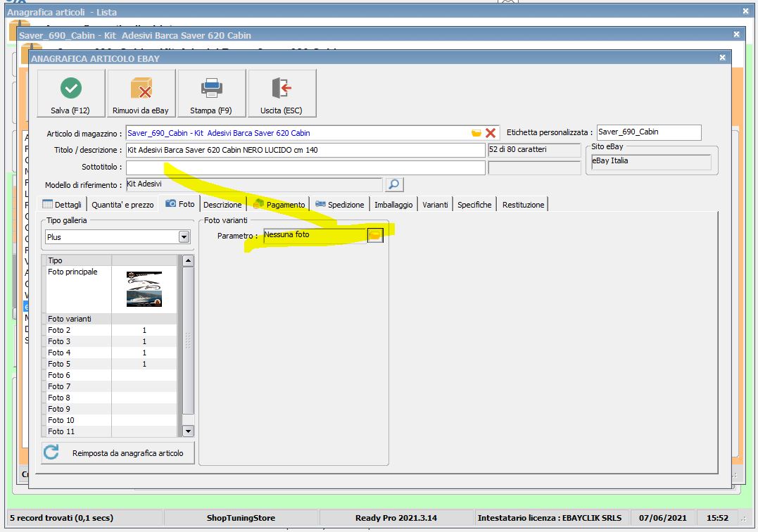Close Anagrafica articoli - Lista window

[746, 11]
